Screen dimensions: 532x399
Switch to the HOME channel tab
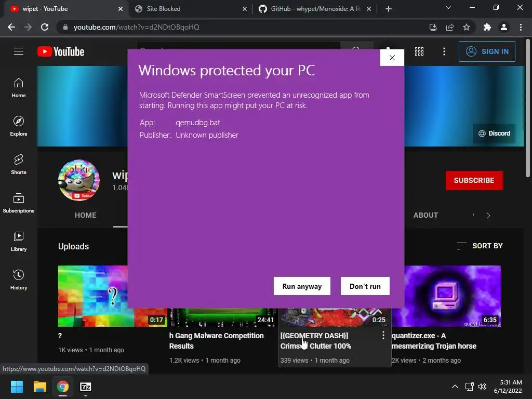(86, 215)
